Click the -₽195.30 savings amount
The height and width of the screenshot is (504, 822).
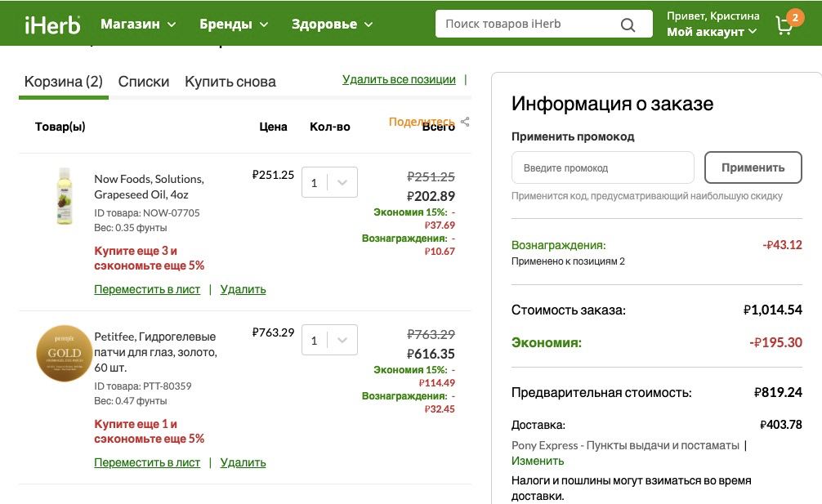point(776,342)
